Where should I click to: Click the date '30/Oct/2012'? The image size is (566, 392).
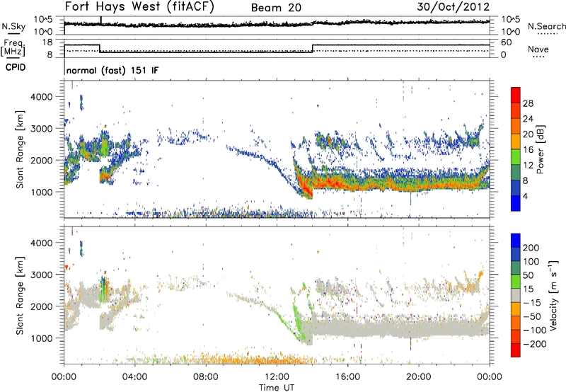(454, 7)
